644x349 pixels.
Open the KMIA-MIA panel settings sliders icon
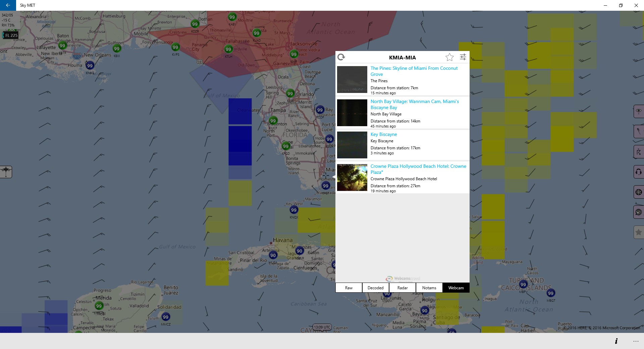pyautogui.click(x=463, y=57)
